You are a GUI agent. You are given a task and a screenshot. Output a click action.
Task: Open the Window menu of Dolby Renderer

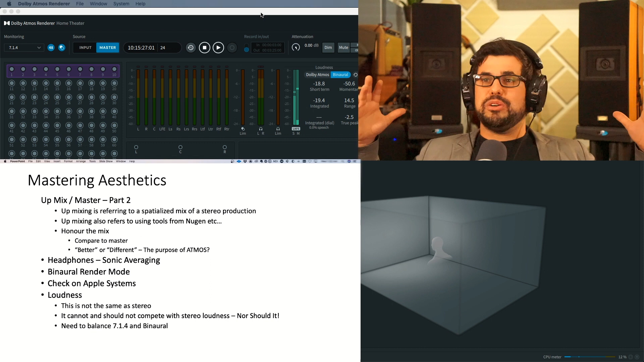[99, 4]
